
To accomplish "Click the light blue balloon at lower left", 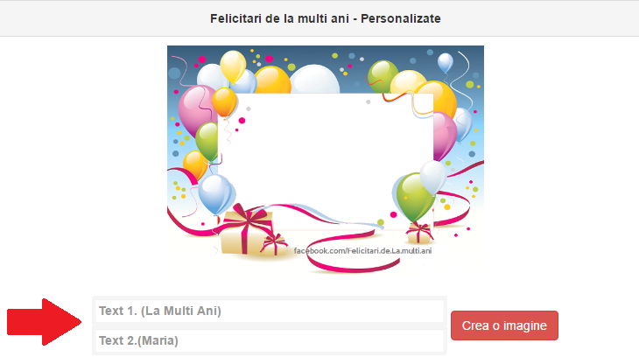I will coord(216,194).
